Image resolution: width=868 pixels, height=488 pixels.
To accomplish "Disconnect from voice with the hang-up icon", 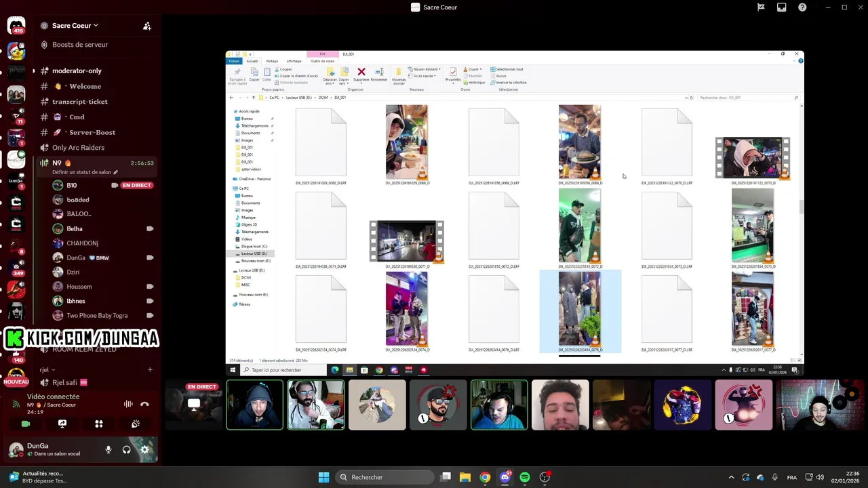I will pos(144,404).
